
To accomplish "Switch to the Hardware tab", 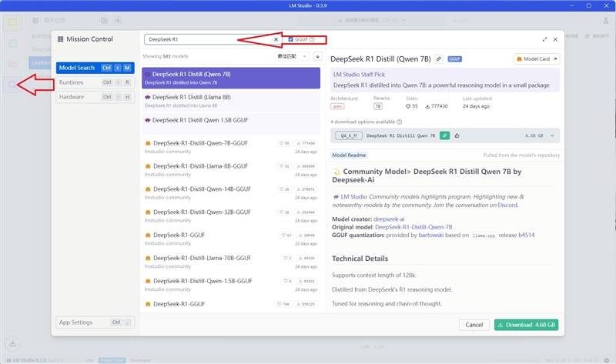I will coord(95,97).
